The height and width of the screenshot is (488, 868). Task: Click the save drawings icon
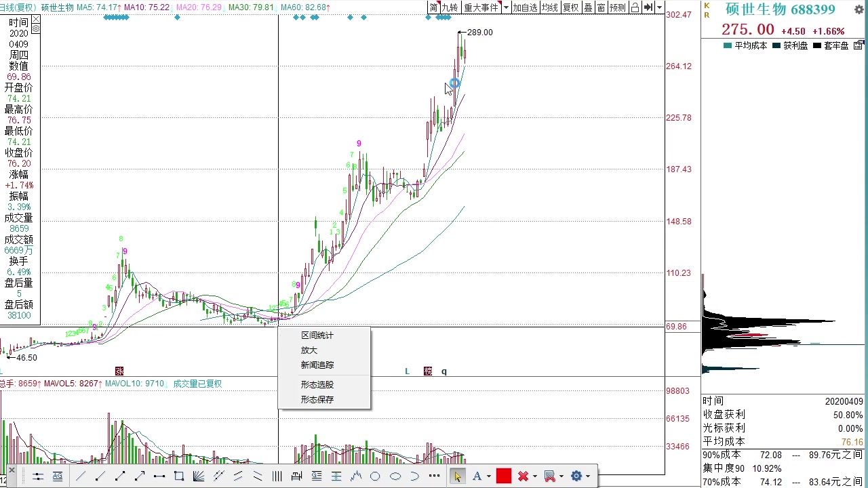point(549,476)
